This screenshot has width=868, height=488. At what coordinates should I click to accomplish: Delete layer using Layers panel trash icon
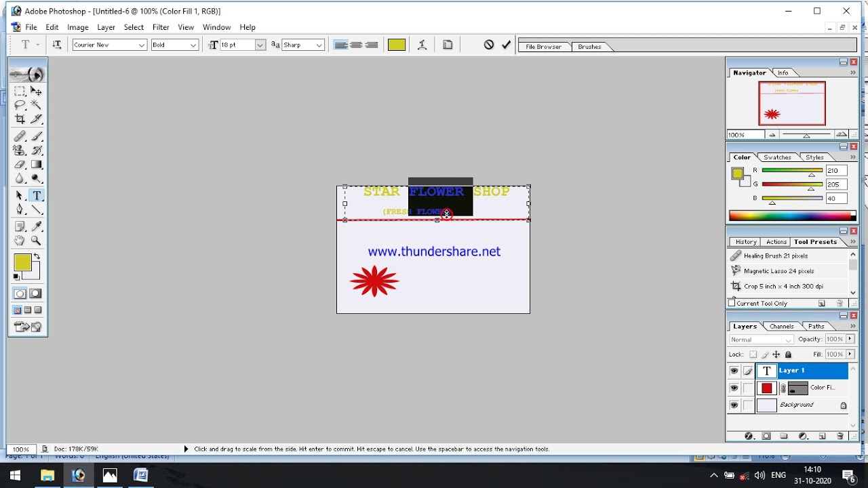tap(840, 436)
